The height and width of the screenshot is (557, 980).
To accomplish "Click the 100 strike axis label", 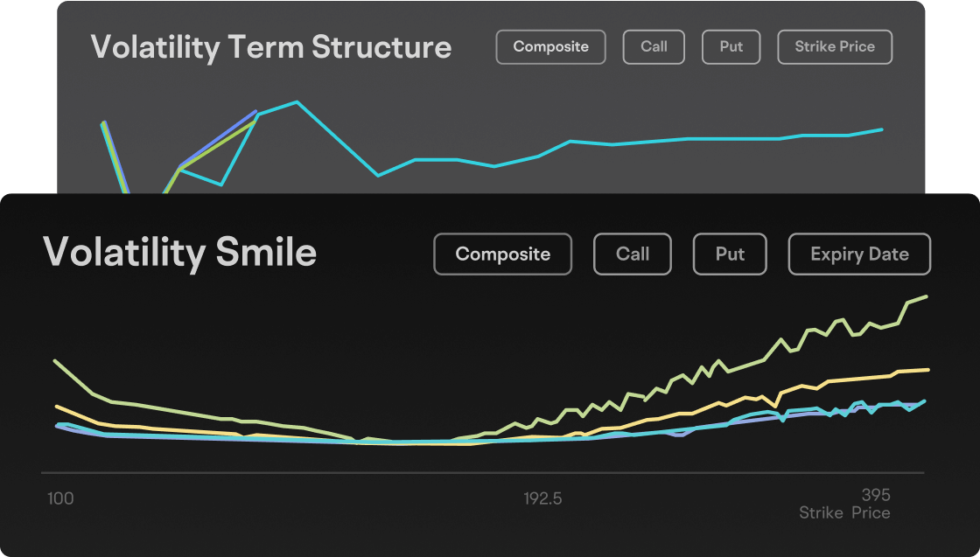I will tap(59, 499).
